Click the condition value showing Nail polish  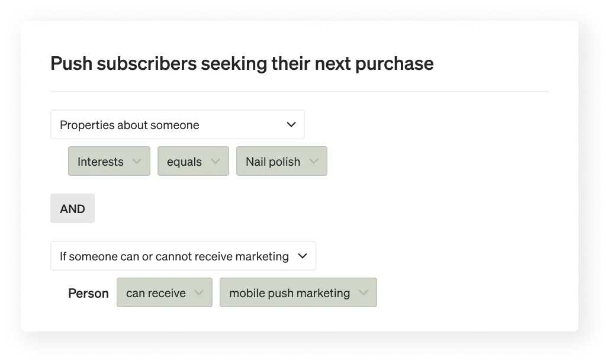281,161
